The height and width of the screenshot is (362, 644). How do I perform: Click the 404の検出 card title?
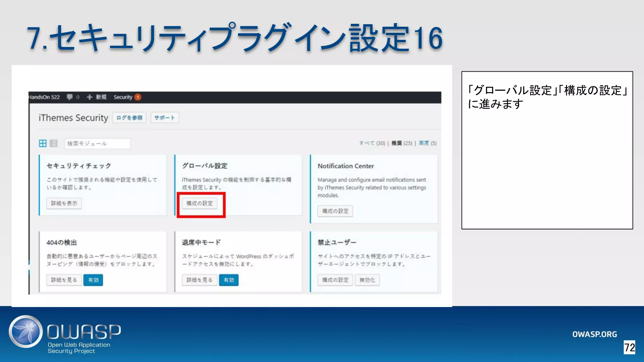click(x=62, y=242)
